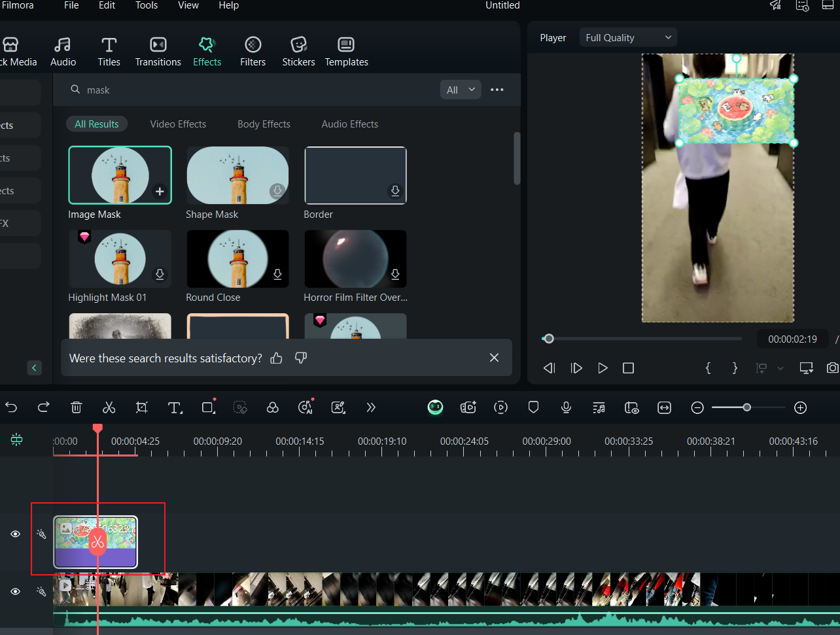Open the Stickers panel
840x635 pixels.
(x=298, y=51)
